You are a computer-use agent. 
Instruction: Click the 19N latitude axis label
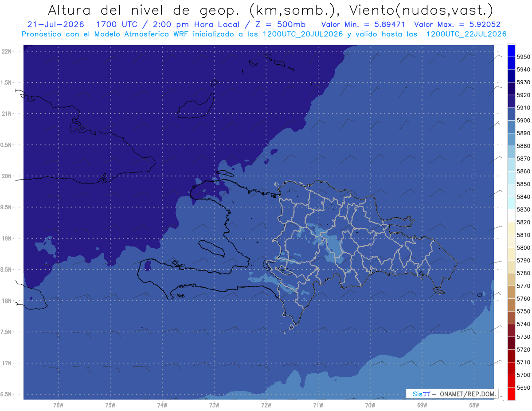point(6,238)
